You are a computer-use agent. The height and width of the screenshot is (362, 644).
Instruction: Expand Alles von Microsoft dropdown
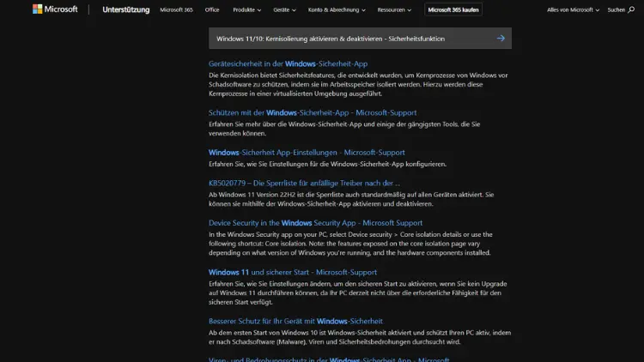[573, 9]
